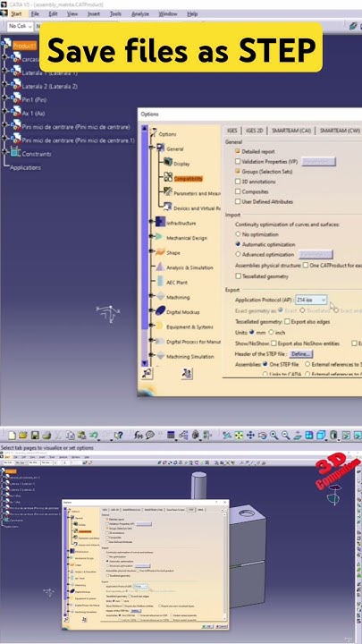Screen dimensions: 362x644
Task: Click the Options tree vertical scrollbar thumb
Action: pyautogui.click(x=145, y=230)
